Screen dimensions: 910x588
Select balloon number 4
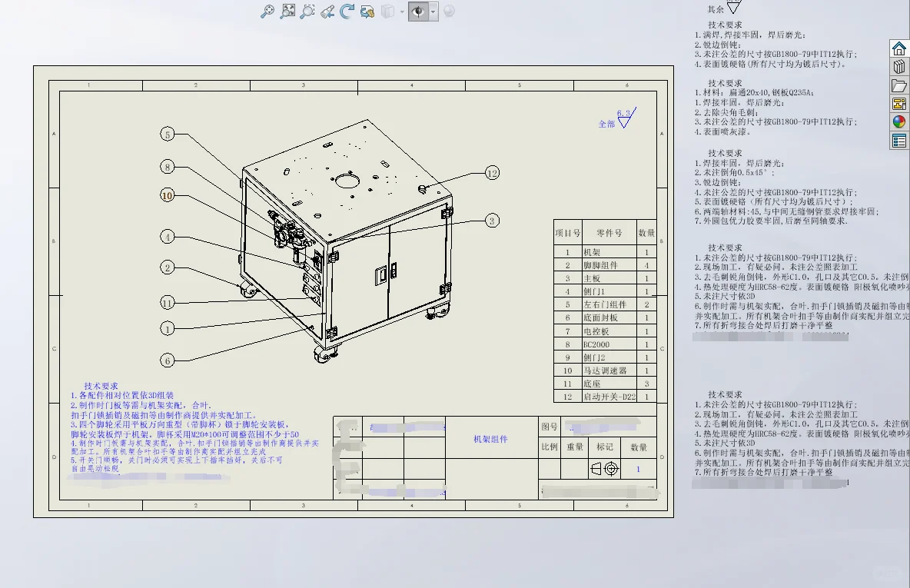(x=167, y=237)
